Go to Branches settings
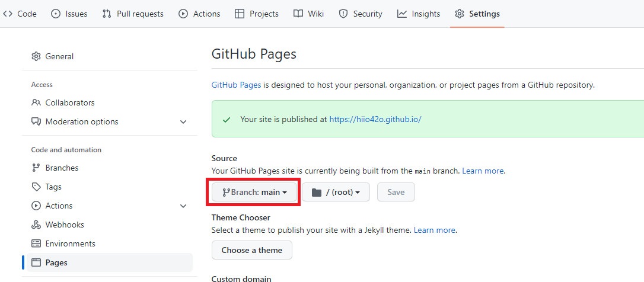The height and width of the screenshot is (282, 644). [x=110, y=168]
